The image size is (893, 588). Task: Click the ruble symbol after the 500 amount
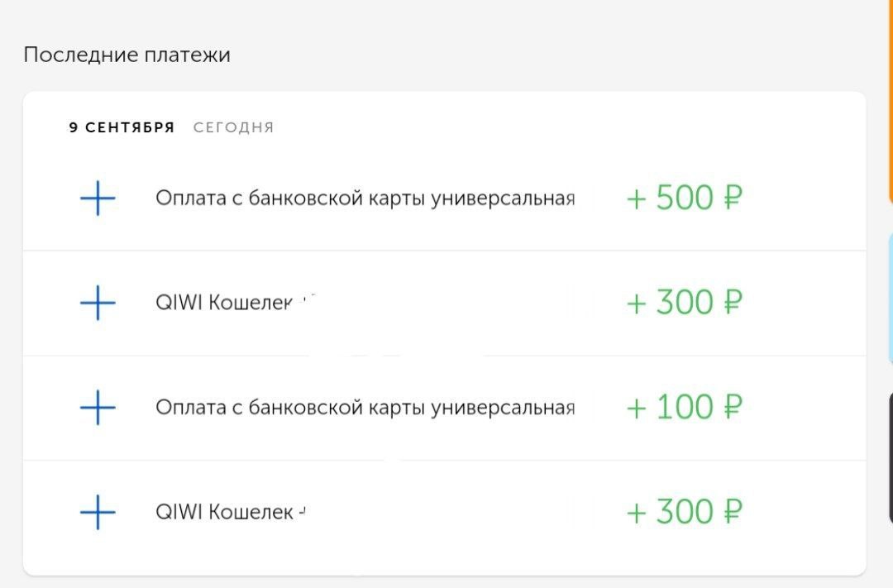point(731,198)
